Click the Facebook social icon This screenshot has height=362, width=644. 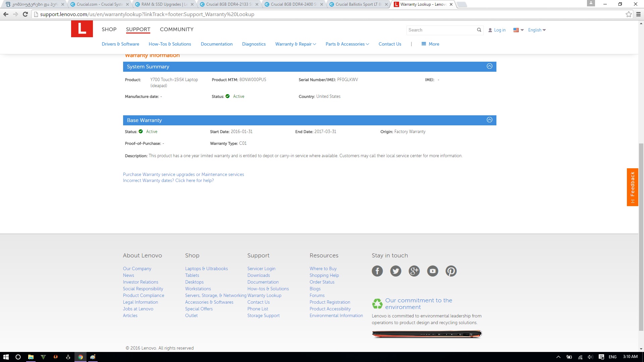tap(377, 271)
